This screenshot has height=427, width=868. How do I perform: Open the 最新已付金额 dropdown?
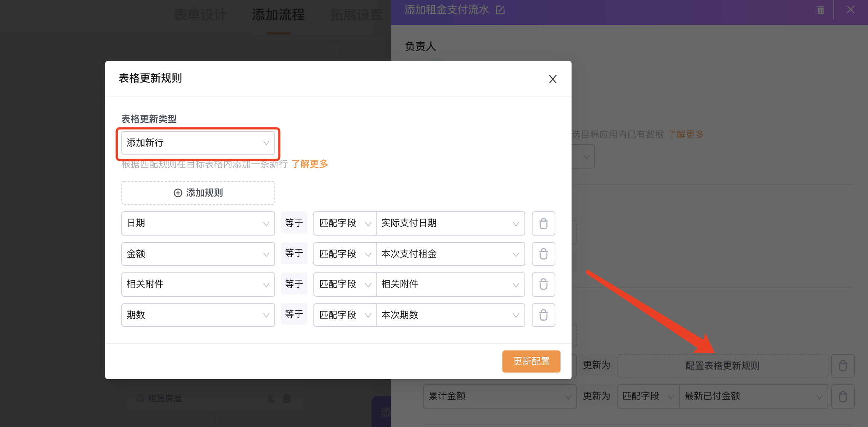(x=753, y=396)
